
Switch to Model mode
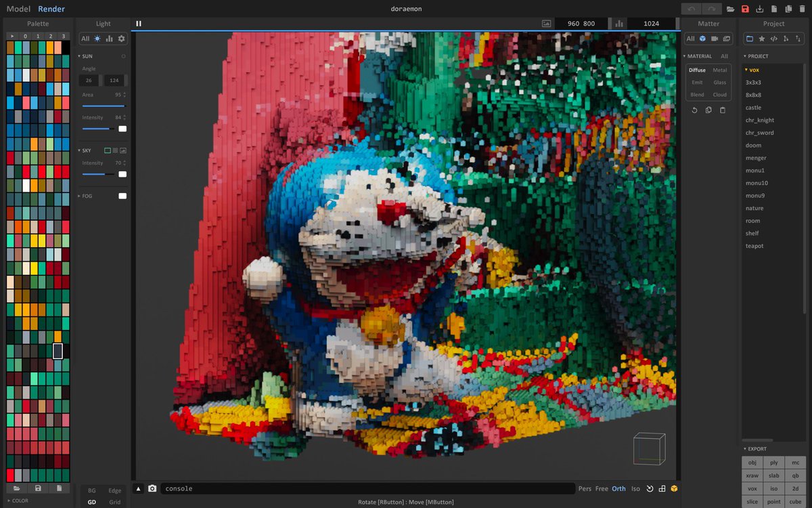(18, 9)
